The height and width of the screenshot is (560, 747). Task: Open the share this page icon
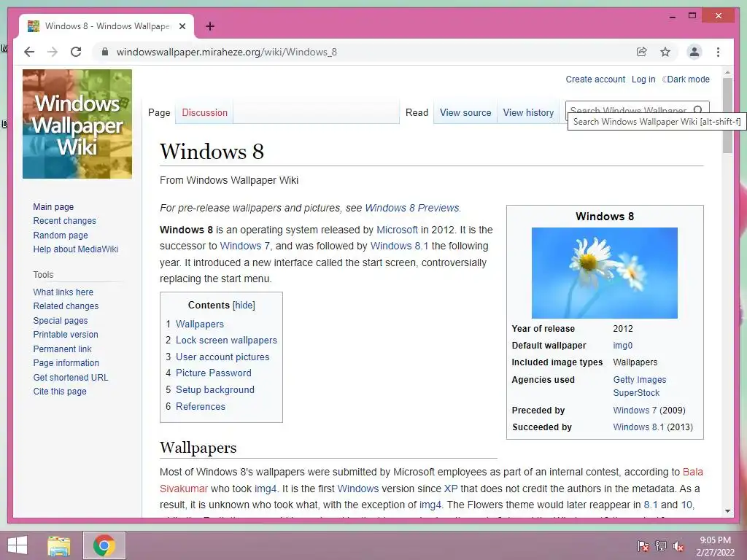tap(642, 52)
